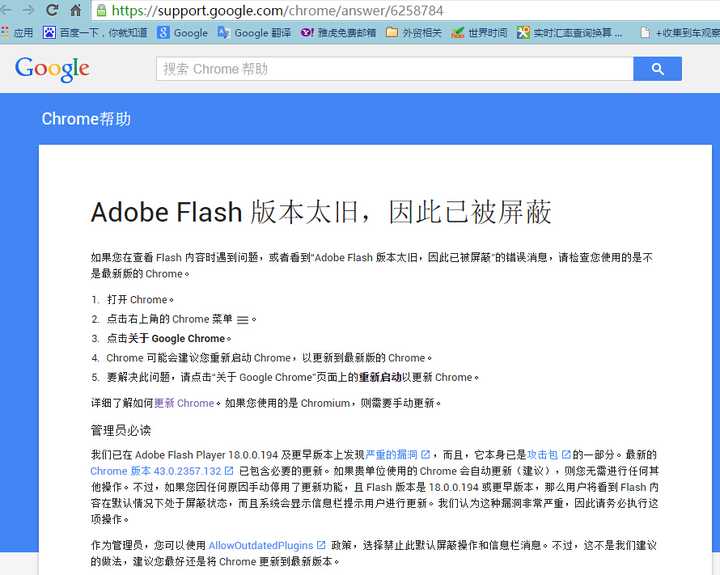
Task: Click step 4 about restarting Chrome
Action: click(269, 358)
